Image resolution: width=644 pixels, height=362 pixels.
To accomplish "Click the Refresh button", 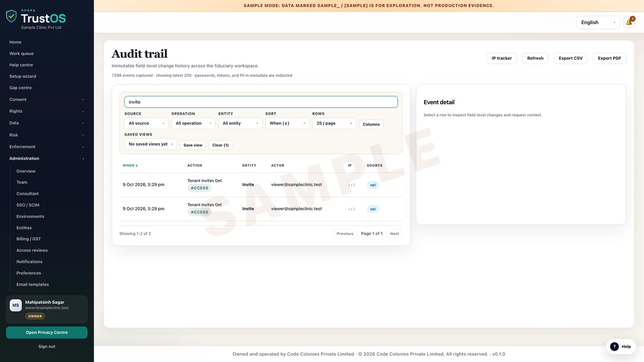I will [x=535, y=58].
